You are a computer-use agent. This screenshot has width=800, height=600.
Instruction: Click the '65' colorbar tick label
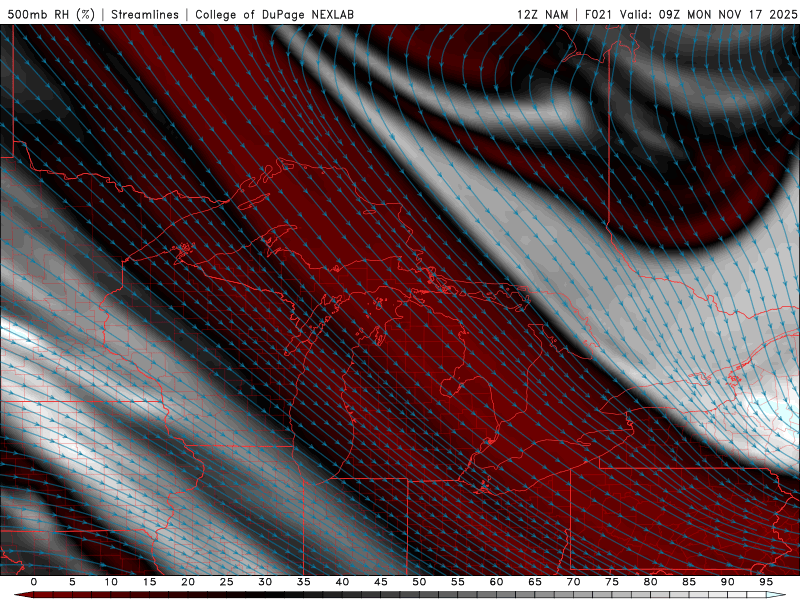[535, 582]
